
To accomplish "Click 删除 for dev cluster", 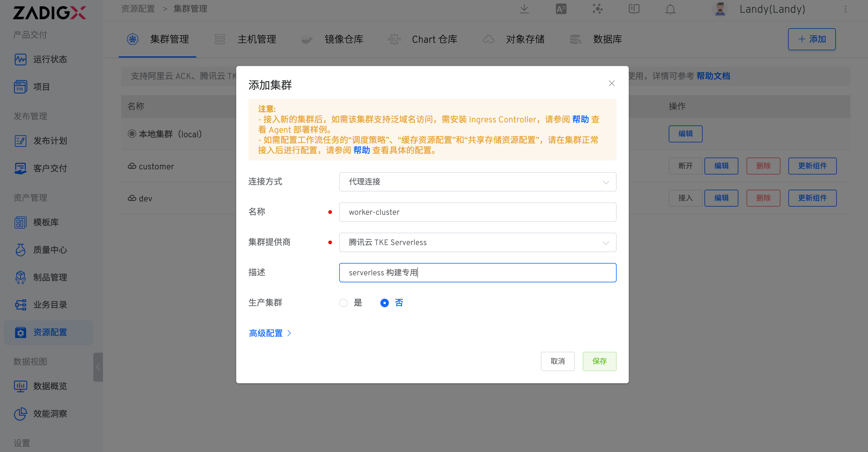I will (763, 198).
